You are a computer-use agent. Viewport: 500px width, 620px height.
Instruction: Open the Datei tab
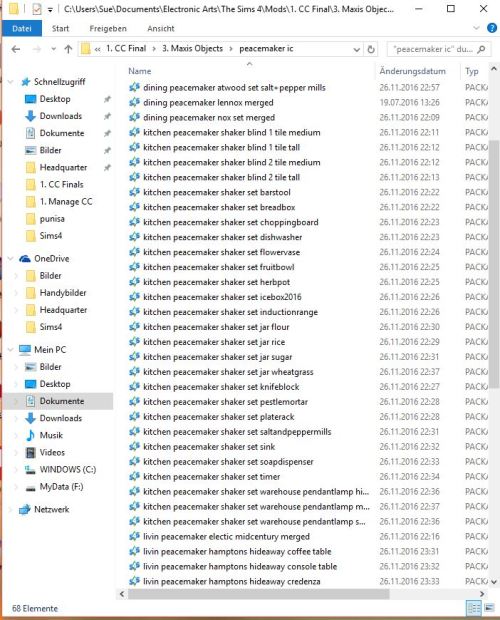click(x=22, y=28)
